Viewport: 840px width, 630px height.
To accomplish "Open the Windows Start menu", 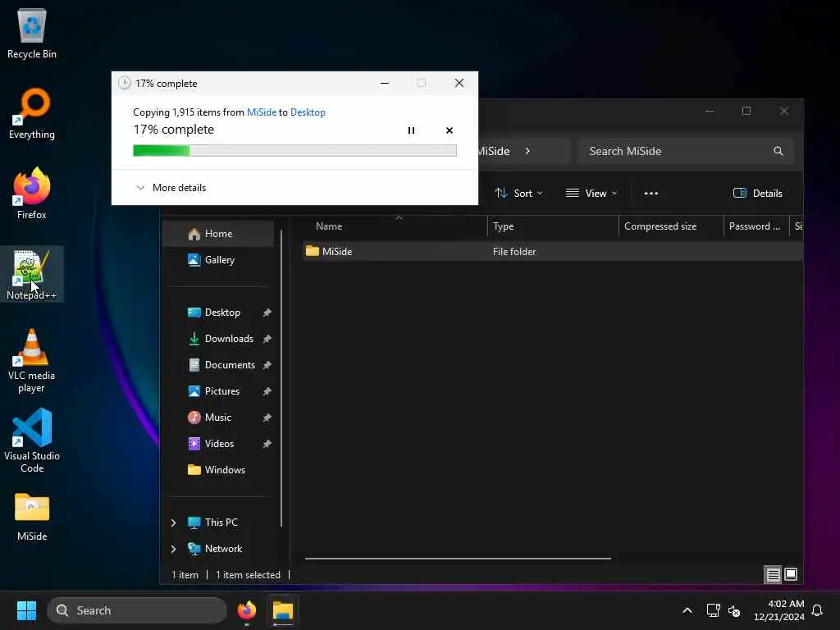I will click(26, 610).
